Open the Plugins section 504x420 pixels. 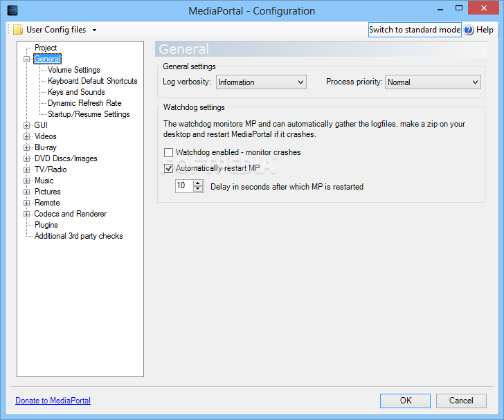[x=46, y=225]
